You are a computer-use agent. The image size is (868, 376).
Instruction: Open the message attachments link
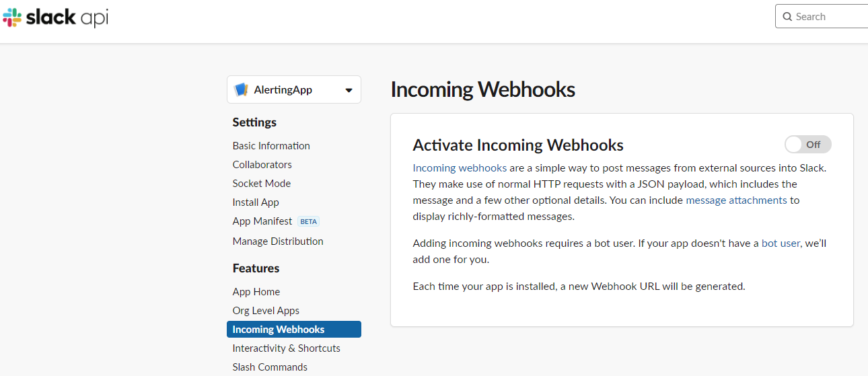736,200
